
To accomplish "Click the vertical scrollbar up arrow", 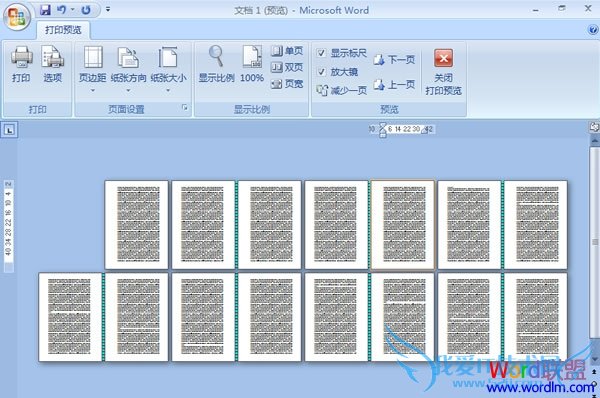I will click(x=595, y=140).
